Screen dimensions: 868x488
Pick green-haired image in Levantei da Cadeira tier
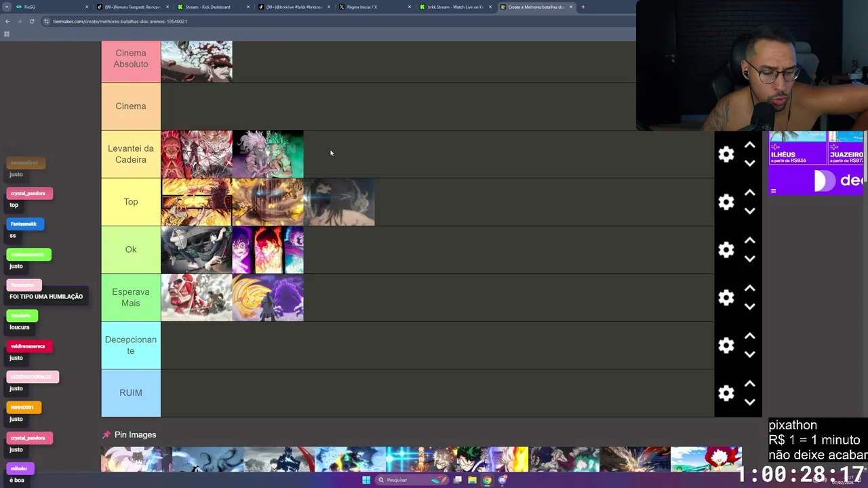(268, 155)
